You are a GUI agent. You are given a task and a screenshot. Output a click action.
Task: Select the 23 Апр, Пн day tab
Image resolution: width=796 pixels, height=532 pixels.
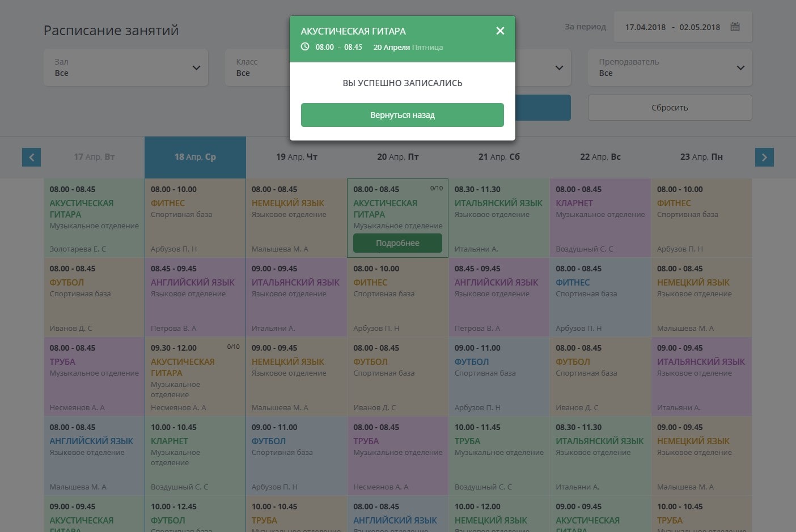click(x=701, y=157)
